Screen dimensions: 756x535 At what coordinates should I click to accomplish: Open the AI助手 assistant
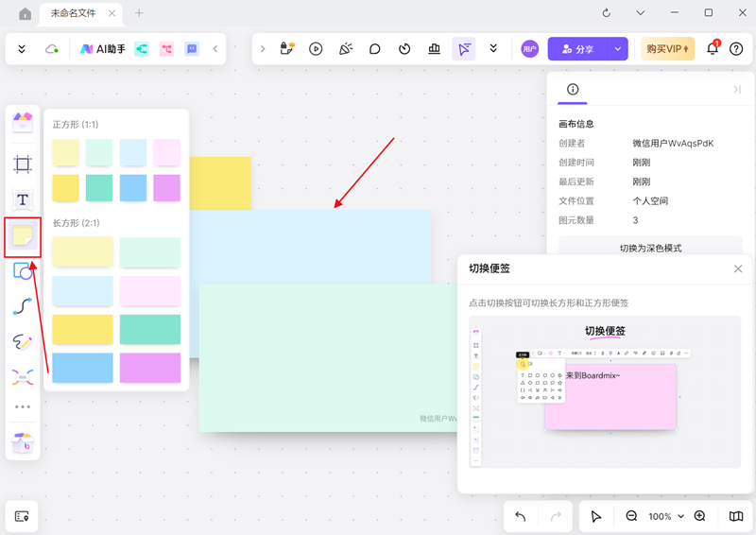click(x=102, y=49)
